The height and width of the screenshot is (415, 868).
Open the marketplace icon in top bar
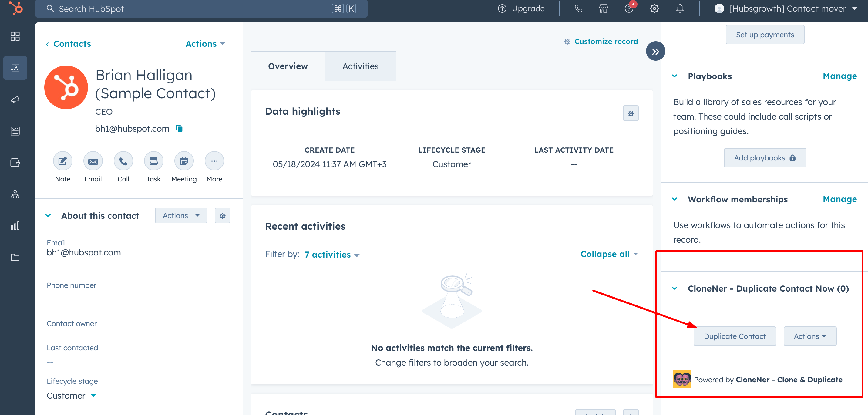point(603,9)
